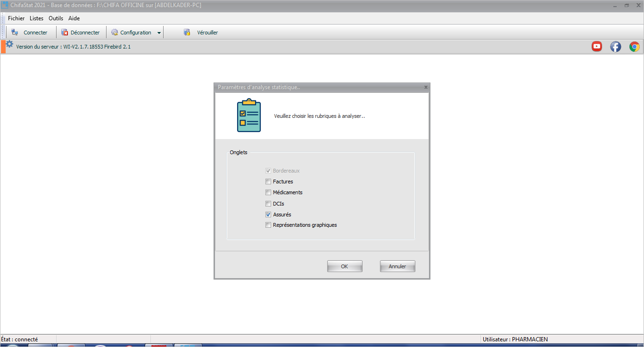The height and width of the screenshot is (347, 644).
Task: Enable the Factures checkbox
Action: [268, 182]
